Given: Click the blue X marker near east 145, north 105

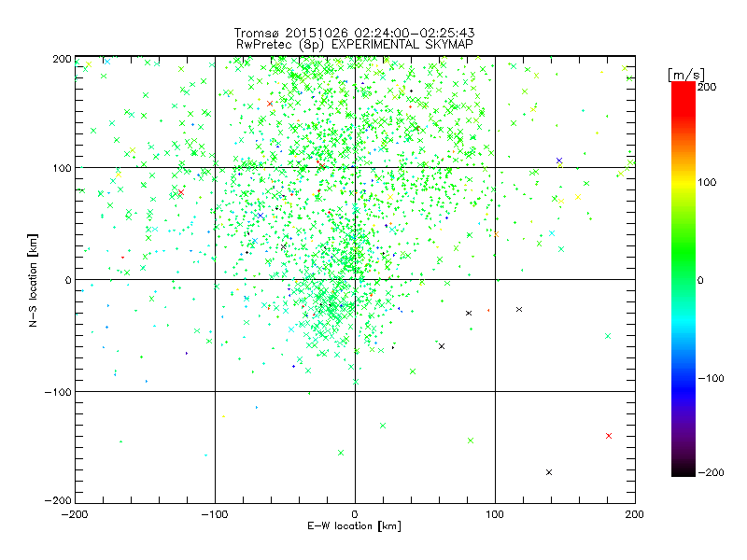Looking at the screenshot, I should click(x=559, y=161).
